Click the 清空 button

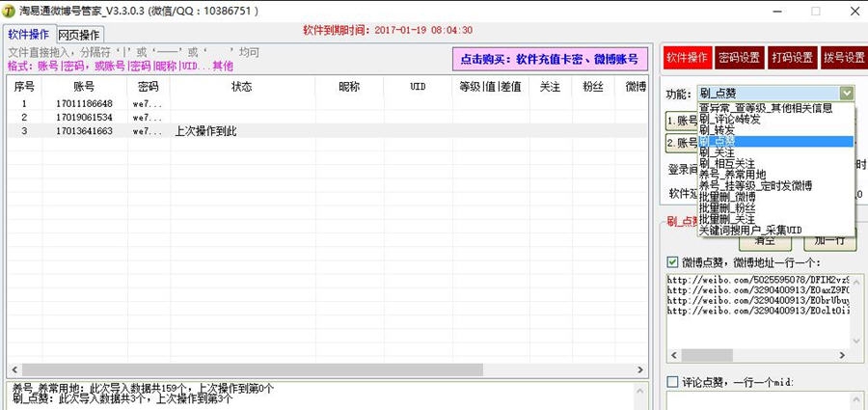click(x=766, y=243)
